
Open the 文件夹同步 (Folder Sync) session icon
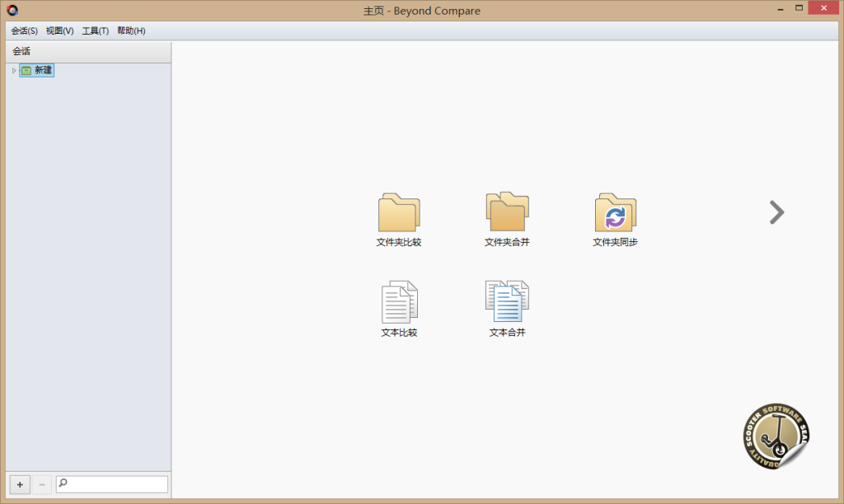click(x=615, y=212)
